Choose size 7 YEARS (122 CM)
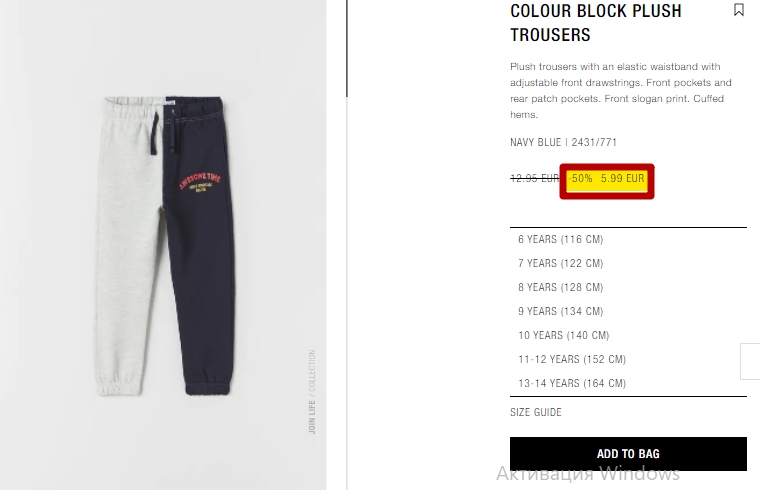The image size is (760, 490). coord(560,263)
